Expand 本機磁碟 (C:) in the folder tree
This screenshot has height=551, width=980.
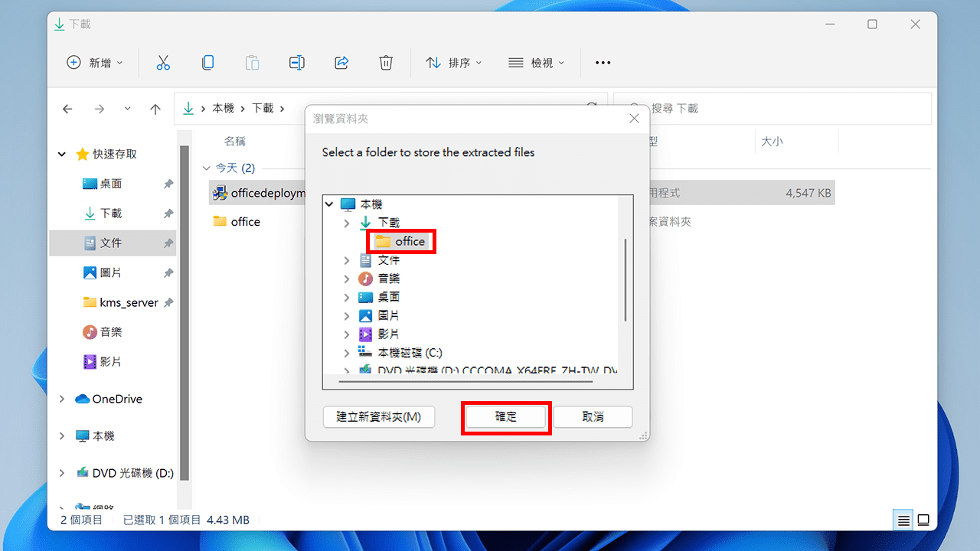click(x=346, y=352)
